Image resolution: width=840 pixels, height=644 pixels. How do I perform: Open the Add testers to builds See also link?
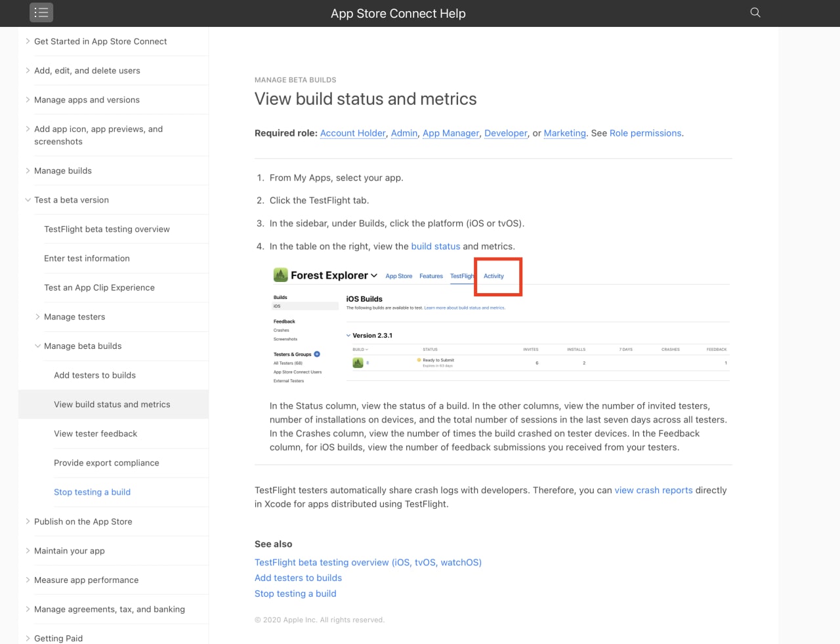[298, 578]
